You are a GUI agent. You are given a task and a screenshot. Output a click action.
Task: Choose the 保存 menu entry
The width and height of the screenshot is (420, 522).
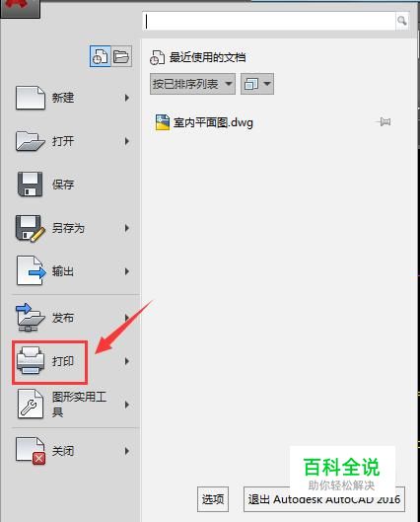63,185
